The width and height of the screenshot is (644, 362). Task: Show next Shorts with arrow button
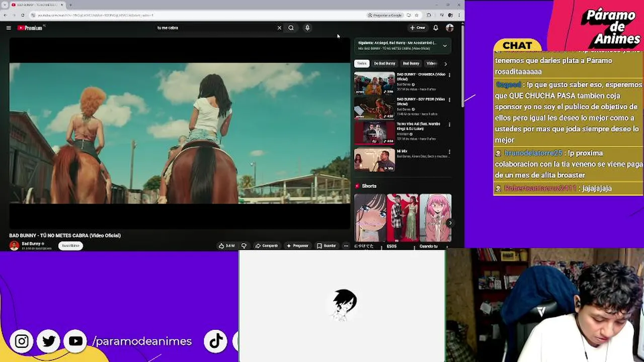(450, 223)
